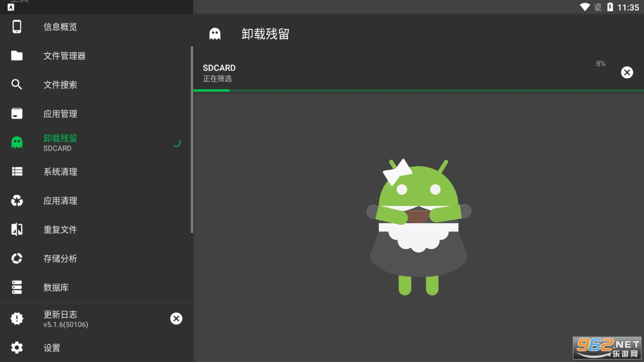
Task: Open the 设置 page
Action: [x=97, y=348]
